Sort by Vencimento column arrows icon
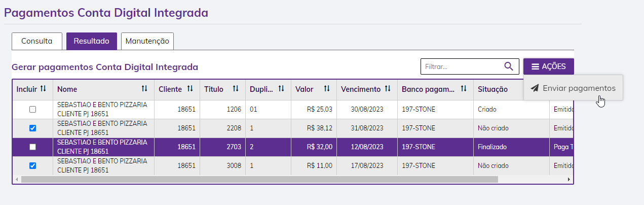This screenshot has height=205, width=644. pos(388,89)
